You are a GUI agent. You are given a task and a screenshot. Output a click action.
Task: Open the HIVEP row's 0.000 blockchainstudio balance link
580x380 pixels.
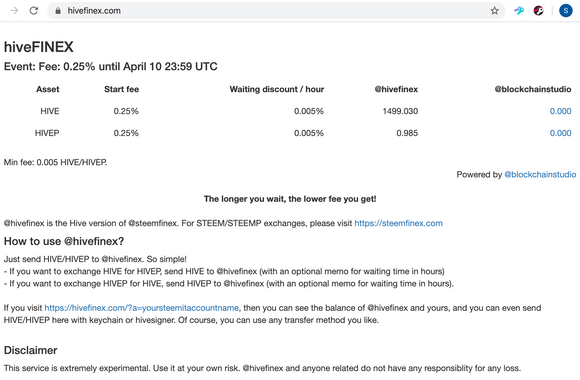click(x=560, y=133)
